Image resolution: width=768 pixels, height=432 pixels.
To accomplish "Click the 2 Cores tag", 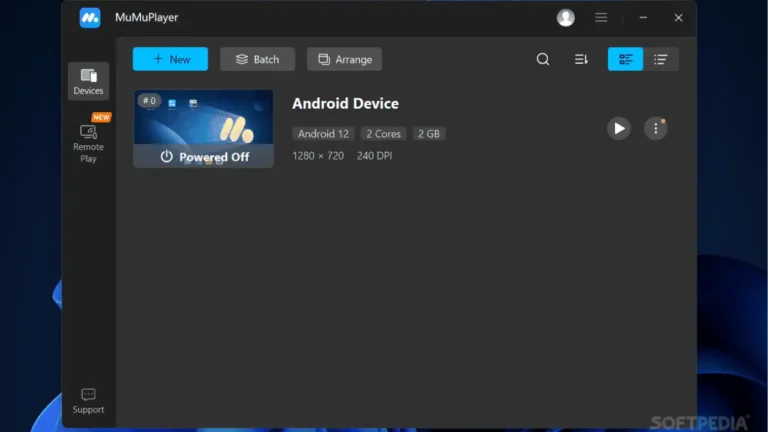I will pyautogui.click(x=384, y=134).
